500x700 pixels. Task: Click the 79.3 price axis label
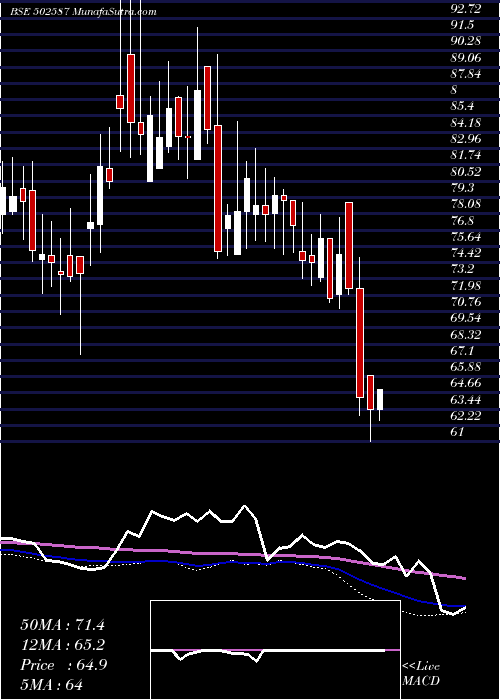[x=462, y=188]
